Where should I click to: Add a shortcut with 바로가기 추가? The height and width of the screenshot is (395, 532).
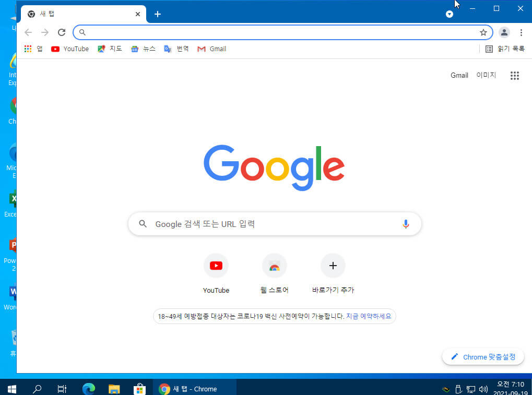point(333,273)
